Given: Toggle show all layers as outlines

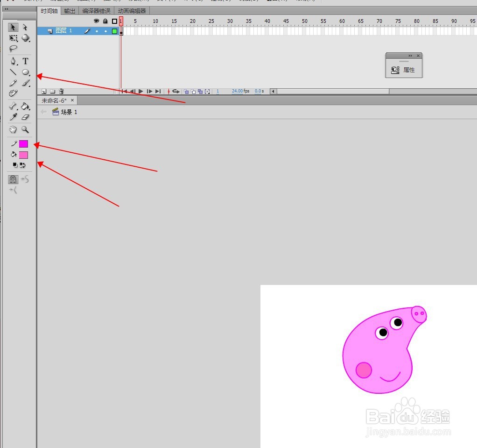Looking at the screenshot, I should 114,21.
